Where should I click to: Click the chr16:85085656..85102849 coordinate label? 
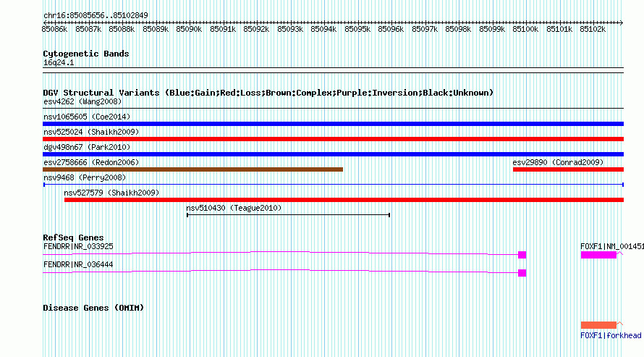[x=96, y=15]
